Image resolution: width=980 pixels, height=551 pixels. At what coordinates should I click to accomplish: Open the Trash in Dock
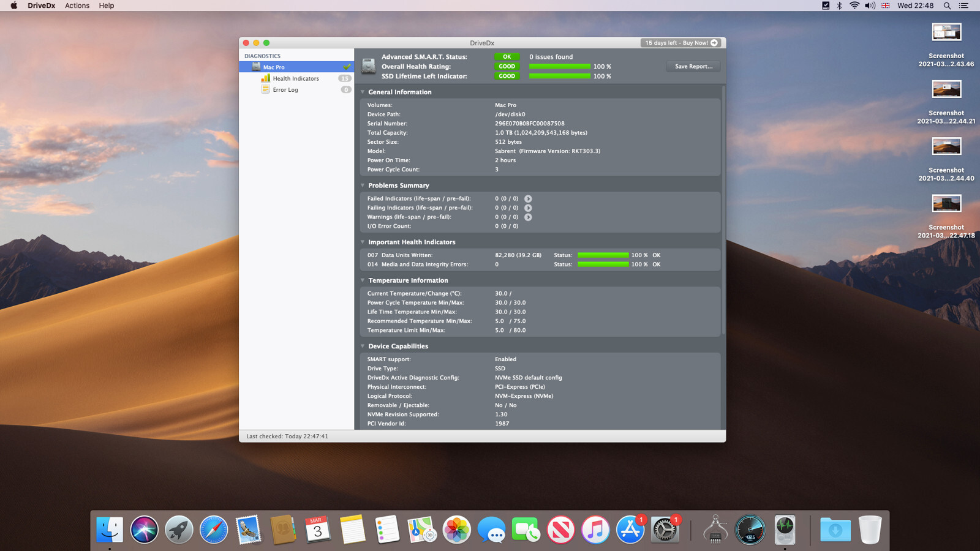pos(870,530)
